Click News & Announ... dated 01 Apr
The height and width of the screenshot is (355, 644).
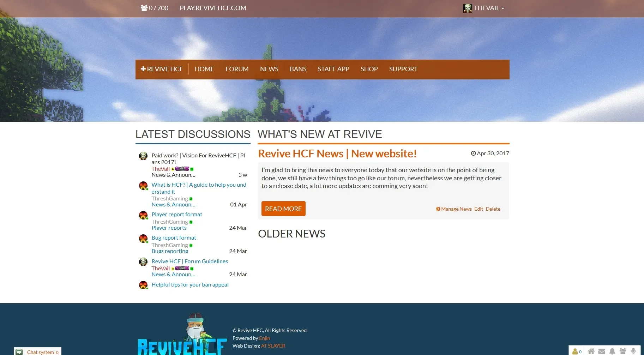click(173, 205)
